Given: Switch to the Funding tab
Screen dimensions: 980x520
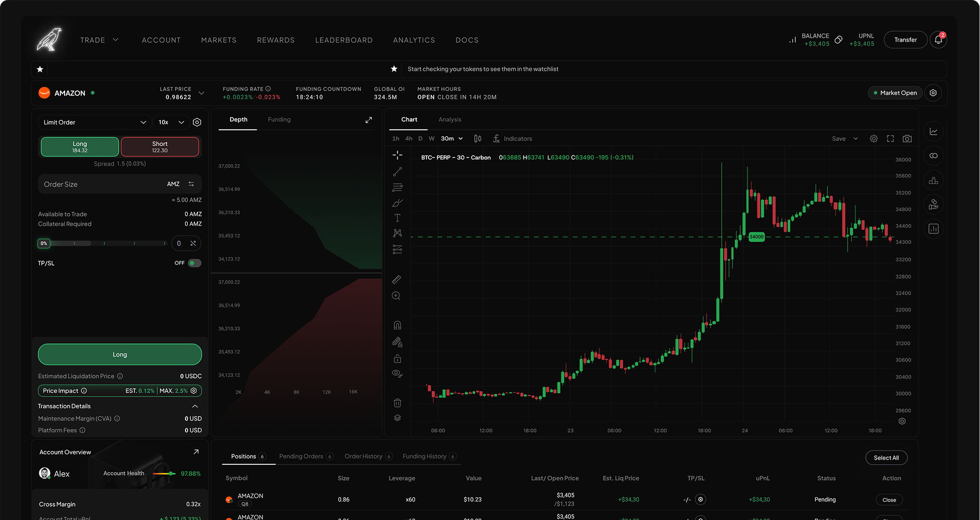Looking at the screenshot, I should (x=279, y=119).
